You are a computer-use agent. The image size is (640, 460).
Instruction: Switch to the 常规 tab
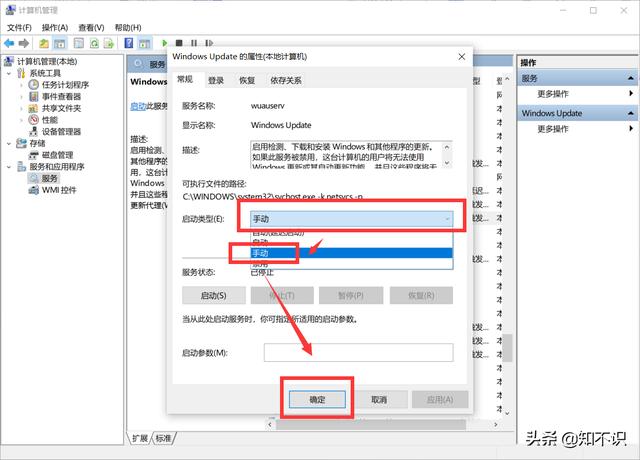pyautogui.click(x=185, y=79)
